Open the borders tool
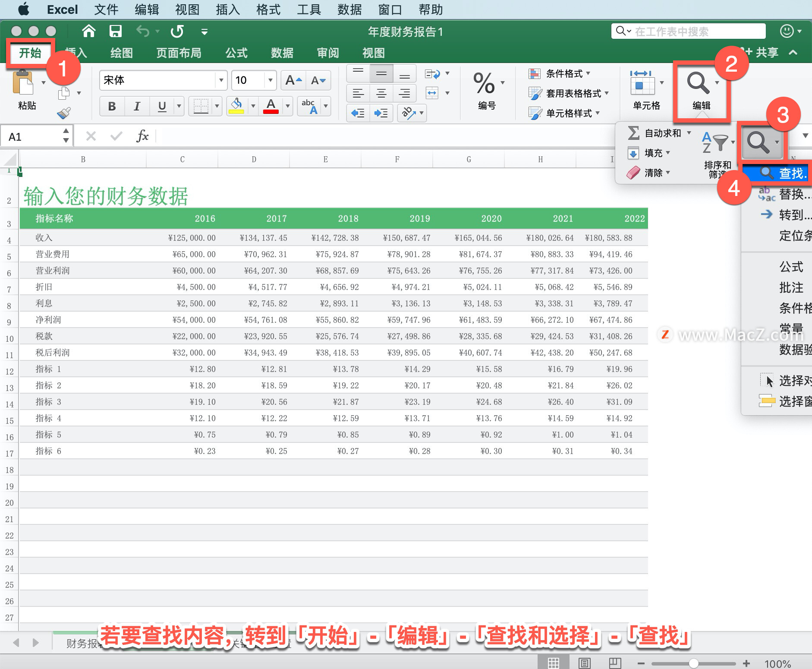The image size is (812, 669). pyautogui.click(x=201, y=106)
